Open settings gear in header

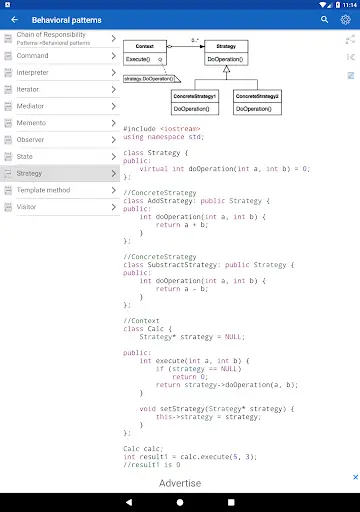pyautogui.click(x=345, y=20)
